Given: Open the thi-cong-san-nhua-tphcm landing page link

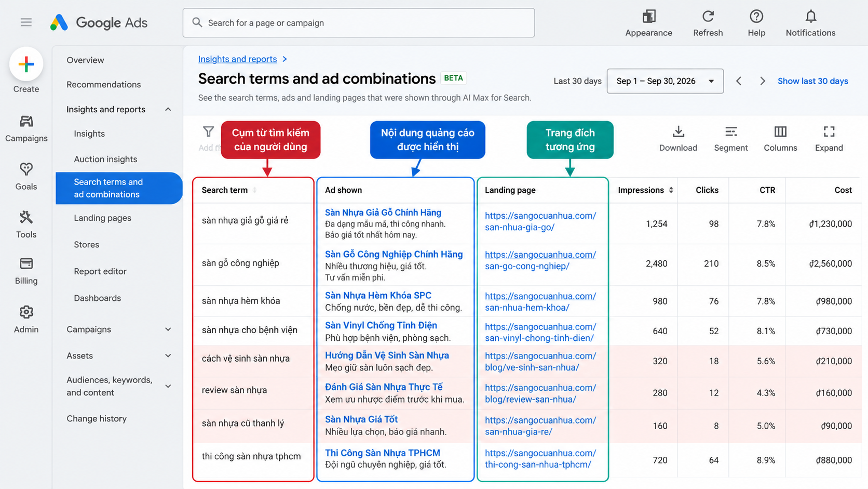Looking at the screenshot, I should coord(540,459).
